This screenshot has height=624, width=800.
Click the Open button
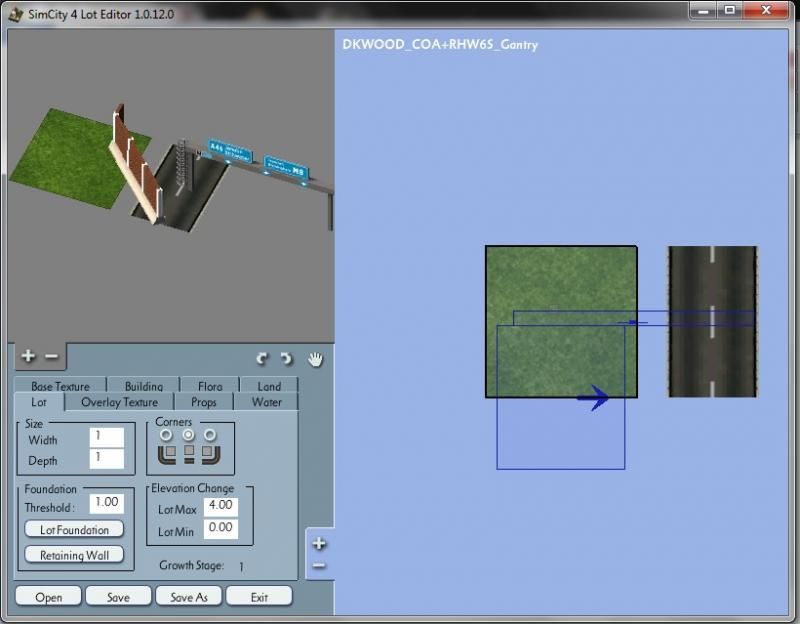click(48, 596)
